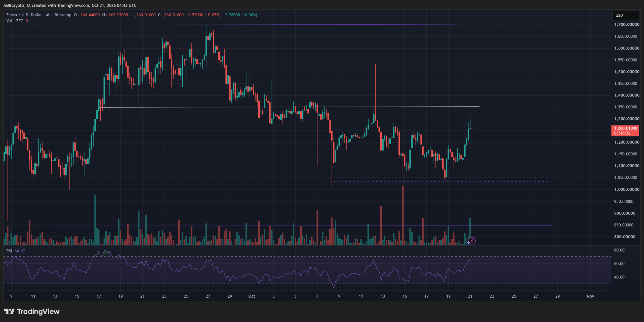Click the 1,700.00000 price axis label
This screenshot has height=322, width=644.
(x=627, y=25)
